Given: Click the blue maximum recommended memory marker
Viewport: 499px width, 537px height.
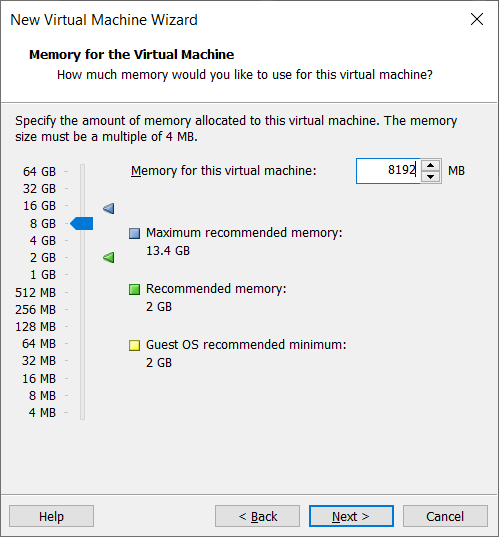Looking at the screenshot, I should pyautogui.click(x=109, y=208).
